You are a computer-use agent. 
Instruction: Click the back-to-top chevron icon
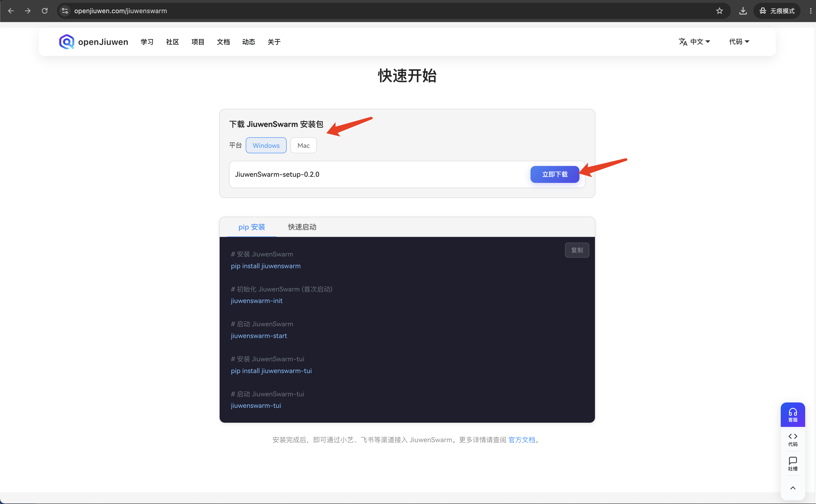click(793, 488)
